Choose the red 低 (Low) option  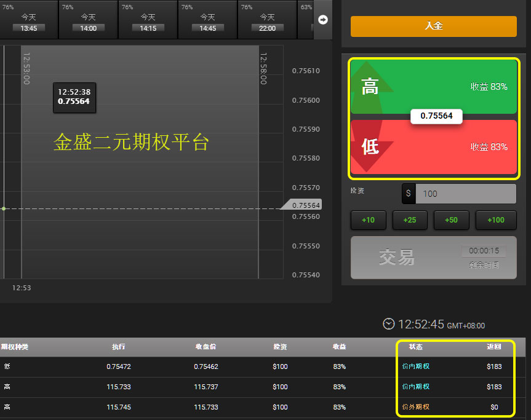(x=433, y=147)
